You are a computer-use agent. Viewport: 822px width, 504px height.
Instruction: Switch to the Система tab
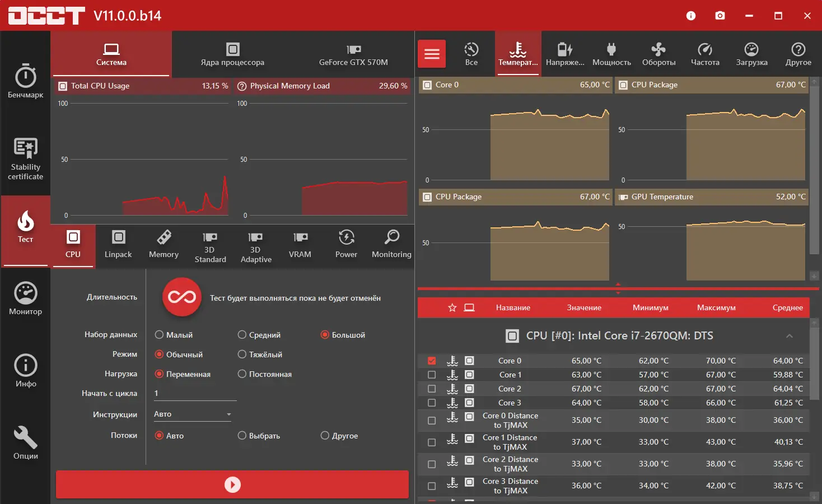111,54
